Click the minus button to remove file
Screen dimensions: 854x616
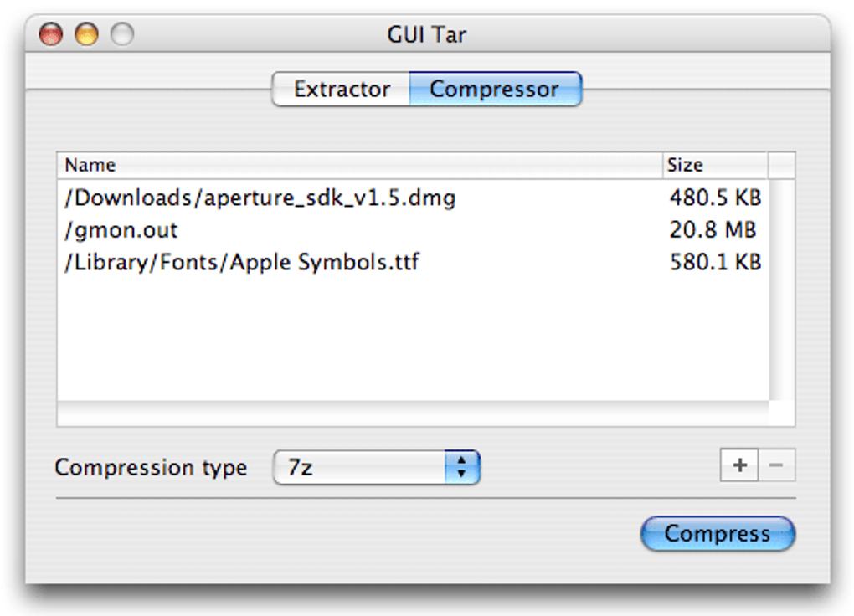pyautogui.click(x=776, y=466)
